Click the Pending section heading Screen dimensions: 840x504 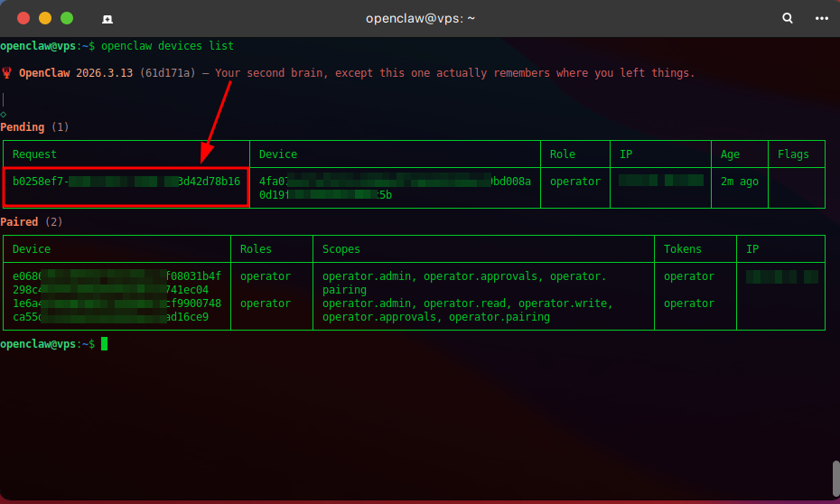23,127
